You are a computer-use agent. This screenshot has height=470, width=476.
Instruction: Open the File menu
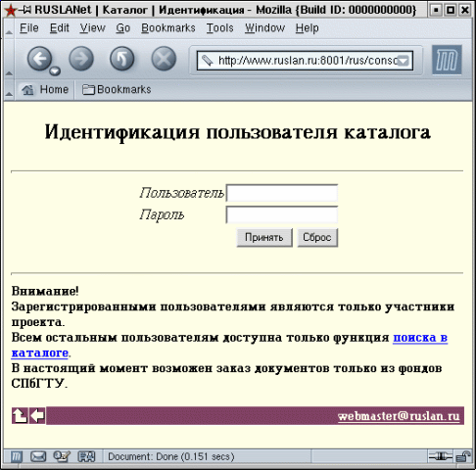[x=29, y=28]
